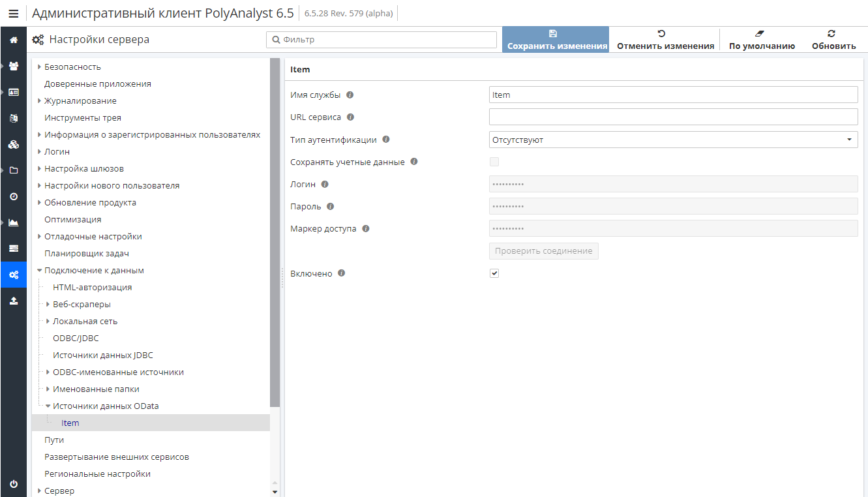Select Доверенные приложения in the tree

(x=98, y=83)
